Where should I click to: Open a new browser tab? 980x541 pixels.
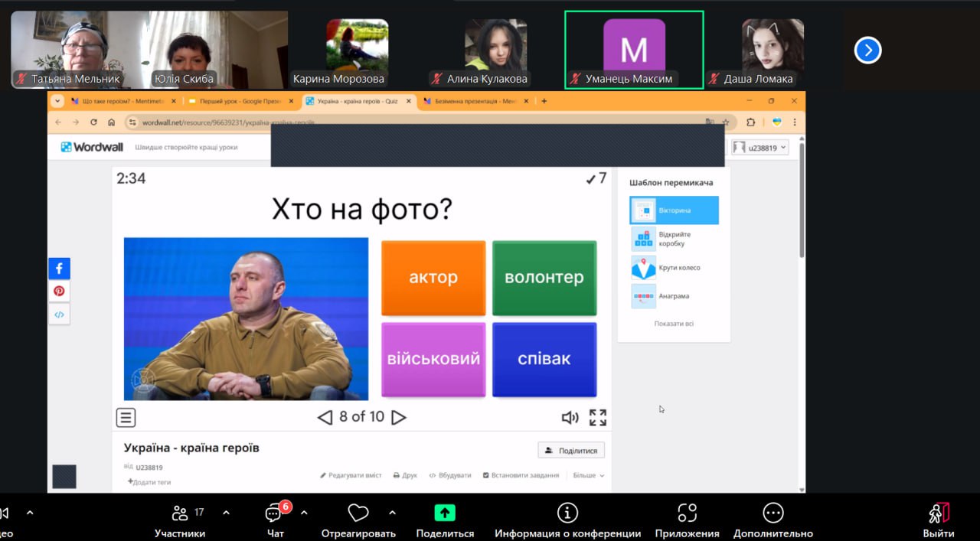pos(544,101)
